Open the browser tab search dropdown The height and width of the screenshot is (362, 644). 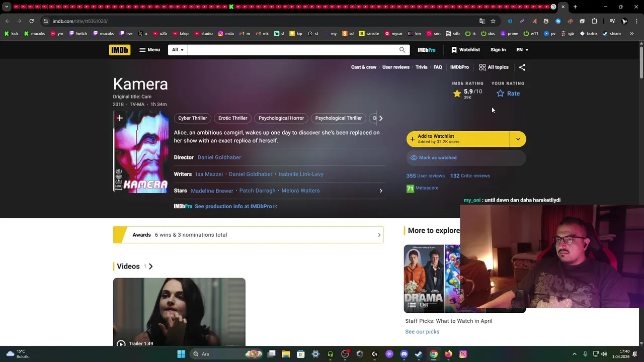(6, 7)
